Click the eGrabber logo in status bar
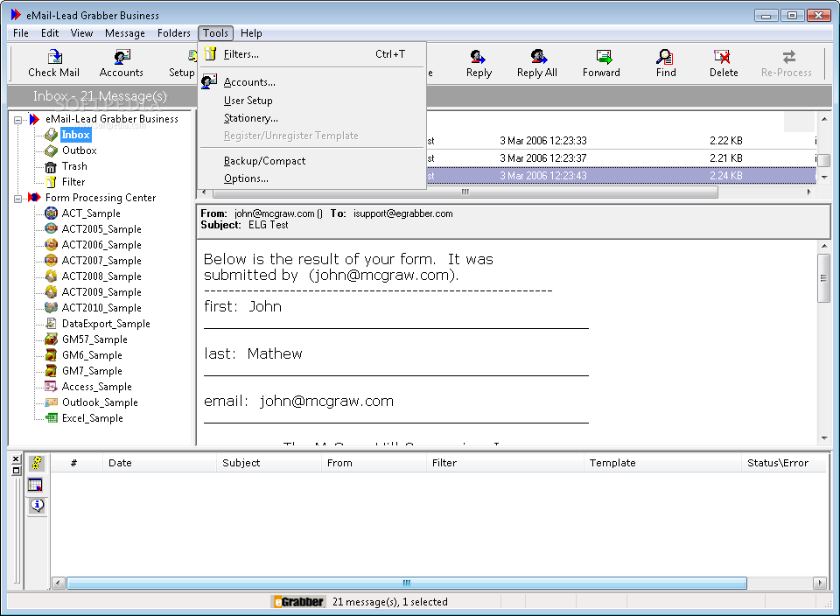 tap(298, 601)
